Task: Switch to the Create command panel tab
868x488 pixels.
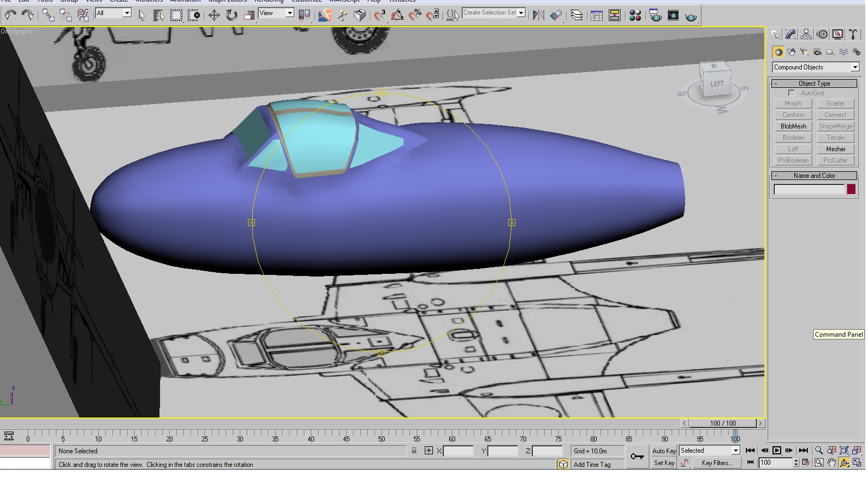Action: [x=776, y=35]
